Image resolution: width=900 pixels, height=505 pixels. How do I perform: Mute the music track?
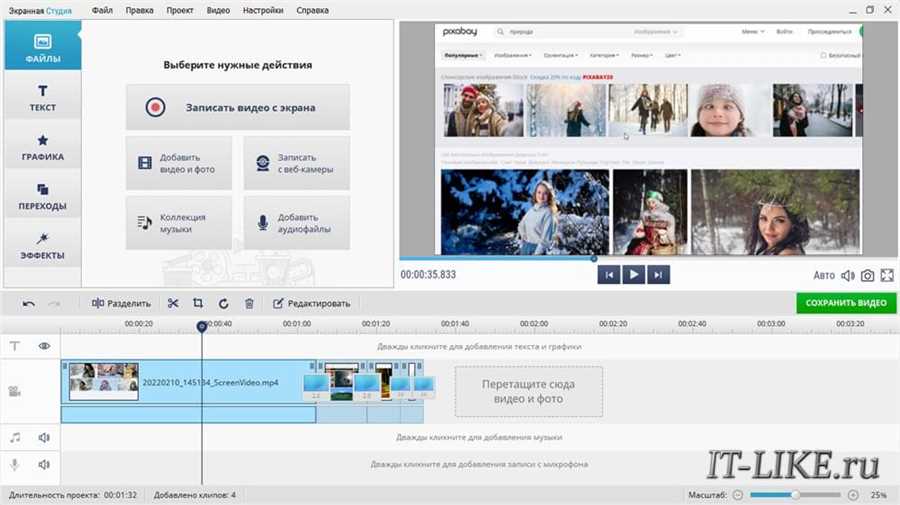click(44, 437)
